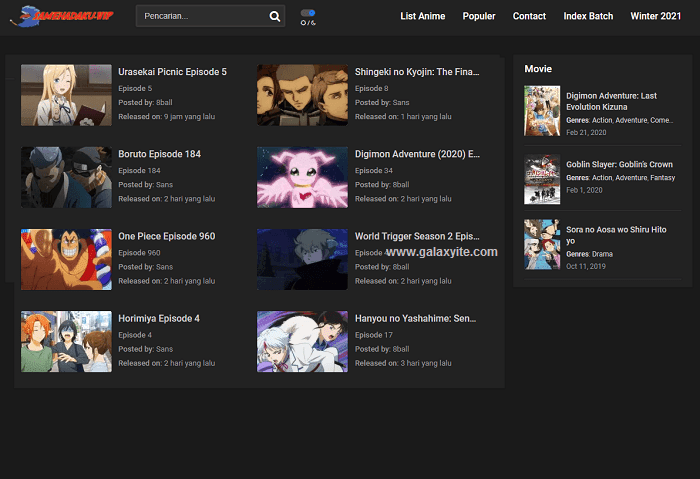Viewport: 700px width, 479px height.
Task: Click "Episode 34" under Digimon Adventure
Action: tap(374, 171)
